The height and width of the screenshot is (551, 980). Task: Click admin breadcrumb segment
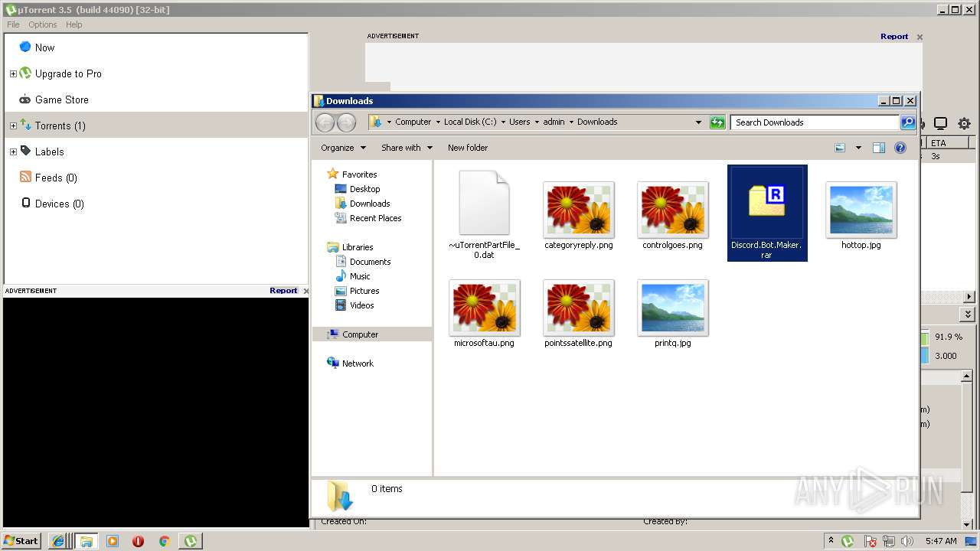(554, 122)
